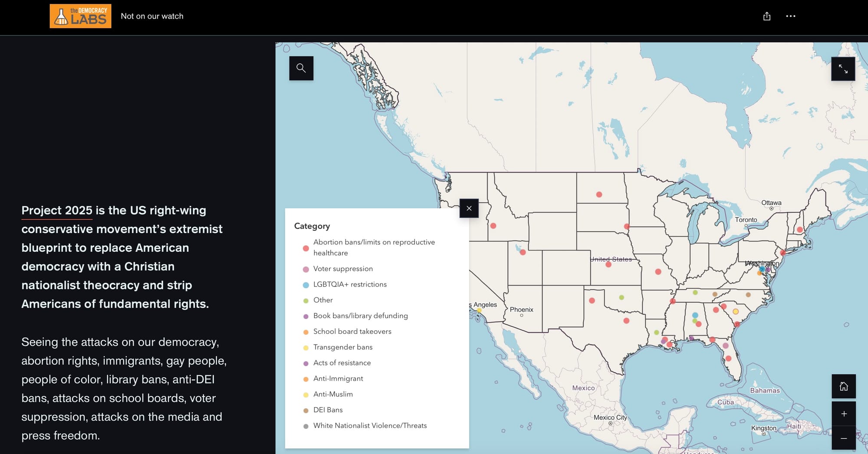Follow the Project 2025 link
This screenshot has height=454, width=868.
57,211
